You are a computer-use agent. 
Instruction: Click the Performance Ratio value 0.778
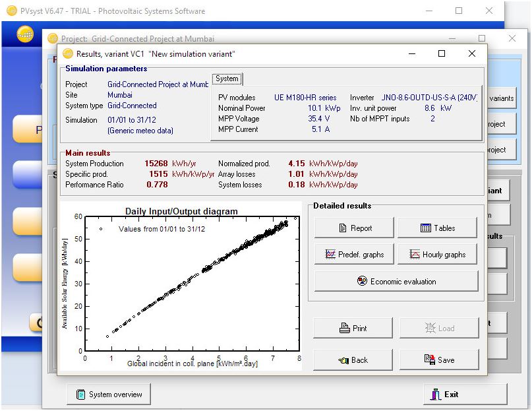(x=156, y=185)
